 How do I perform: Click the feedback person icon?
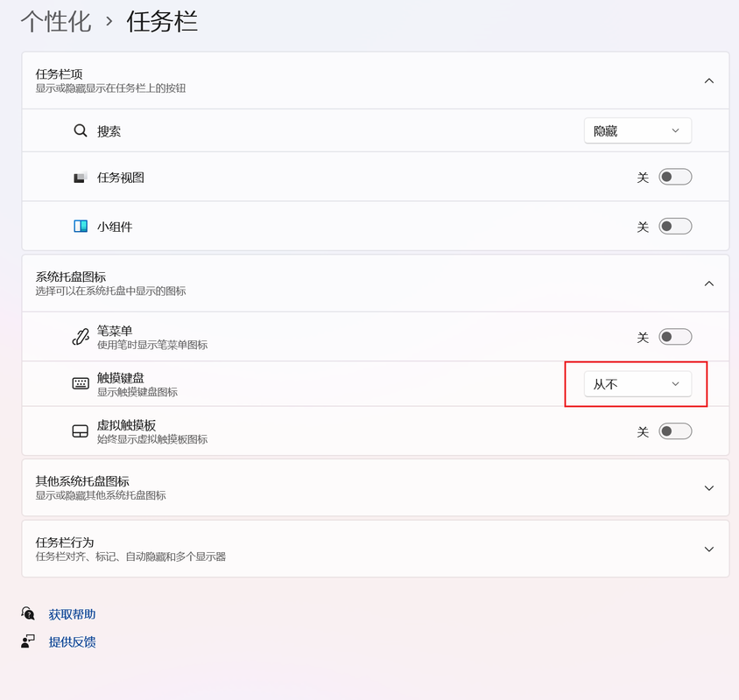point(28,641)
